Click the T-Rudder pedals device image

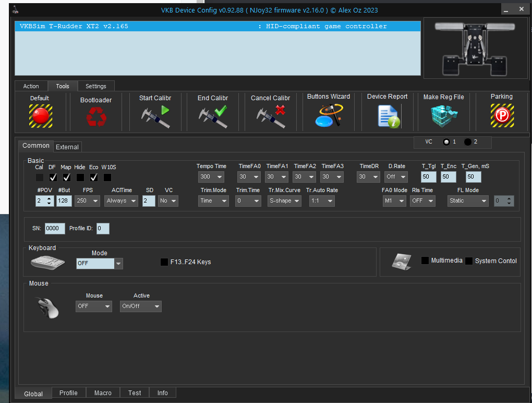(475, 49)
